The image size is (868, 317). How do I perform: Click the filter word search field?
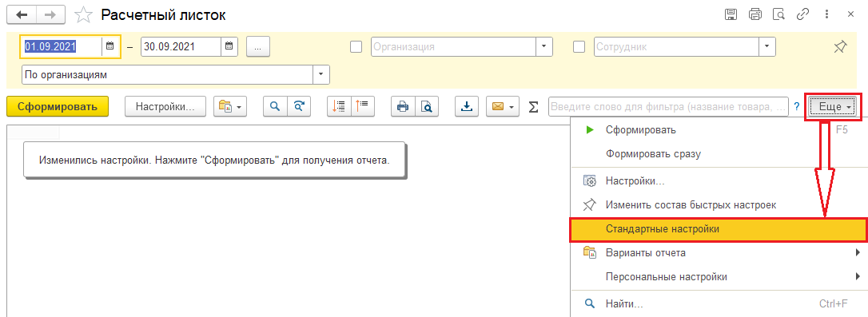coord(669,107)
